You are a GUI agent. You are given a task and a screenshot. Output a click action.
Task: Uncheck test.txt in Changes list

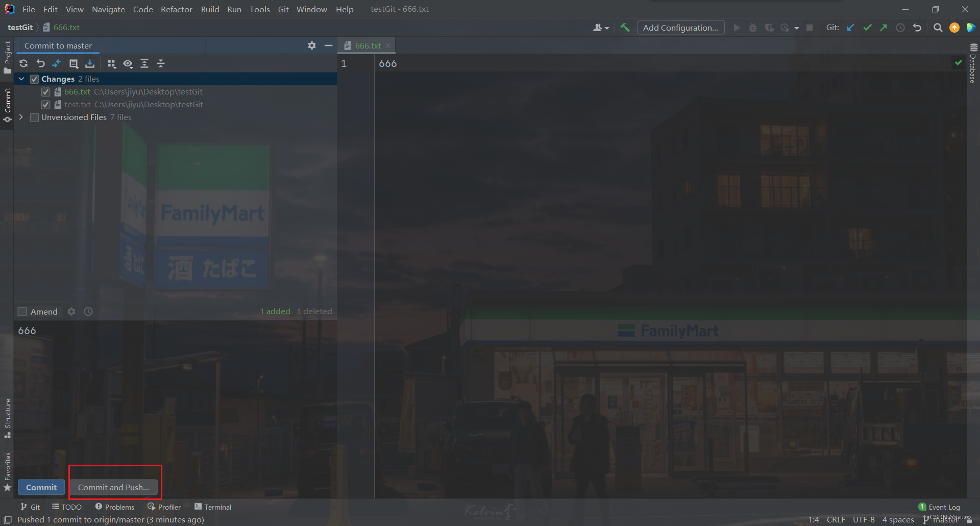pos(46,105)
